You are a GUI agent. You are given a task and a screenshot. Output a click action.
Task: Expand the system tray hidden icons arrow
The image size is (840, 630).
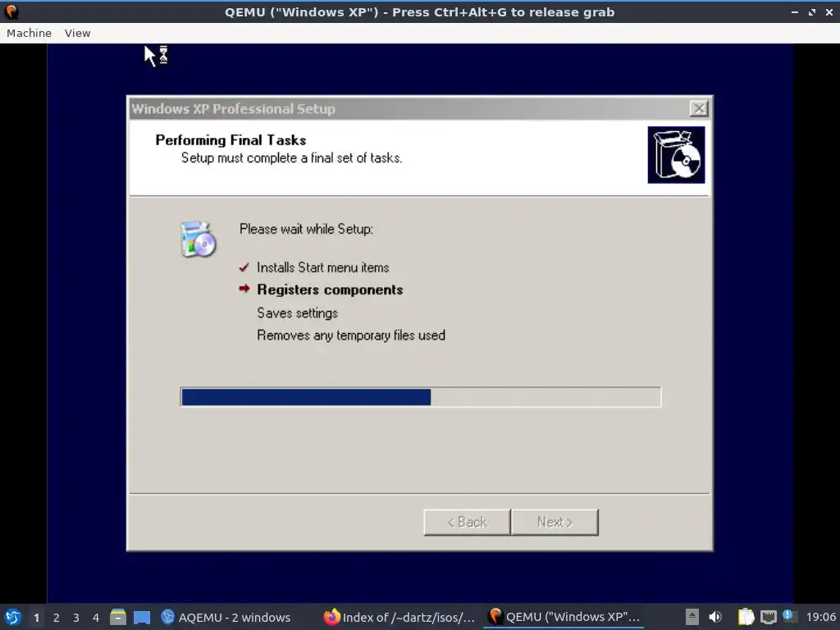click(692, 617)
